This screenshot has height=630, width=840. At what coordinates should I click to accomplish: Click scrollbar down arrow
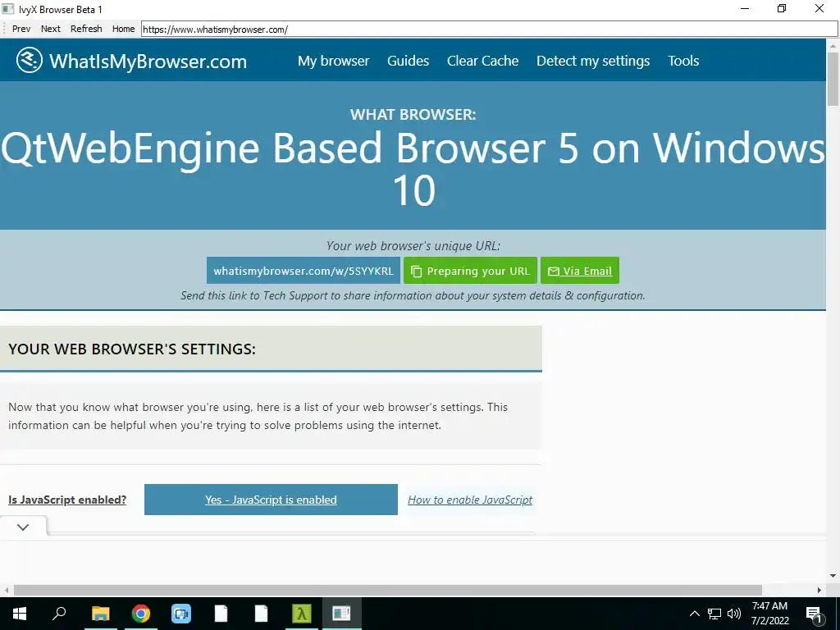click(833, 576)
